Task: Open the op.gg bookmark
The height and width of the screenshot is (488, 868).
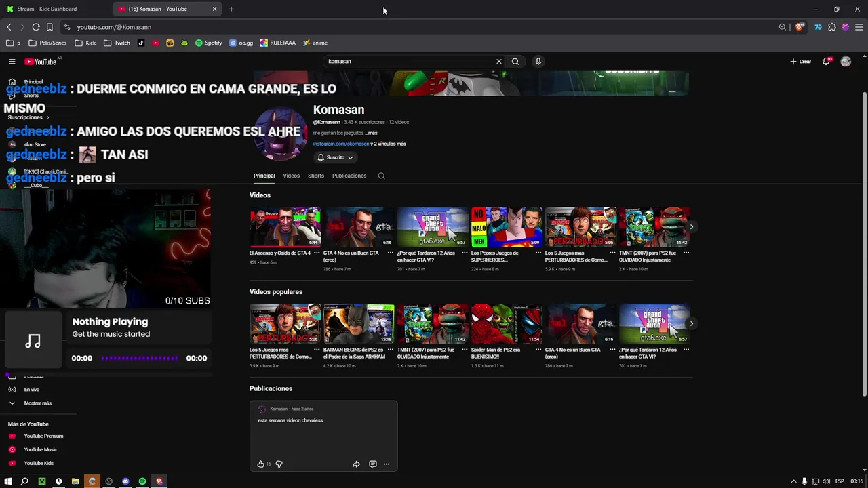Action: click(x=241, y=43)
